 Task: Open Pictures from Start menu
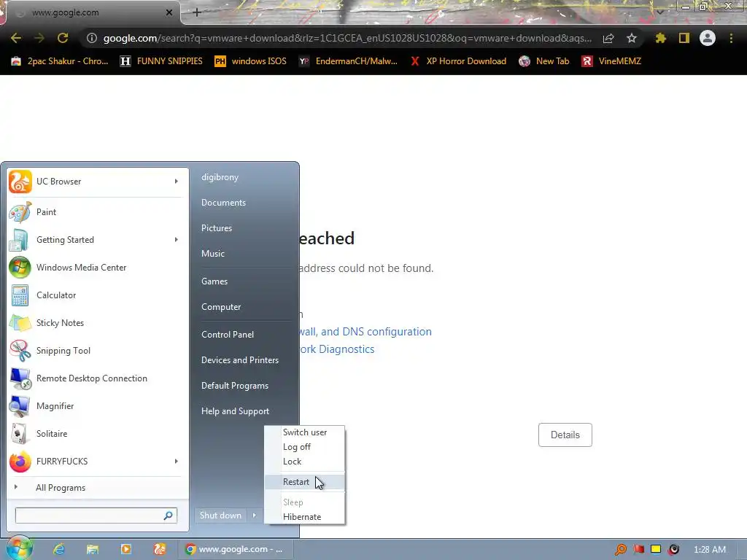[217, 228]
